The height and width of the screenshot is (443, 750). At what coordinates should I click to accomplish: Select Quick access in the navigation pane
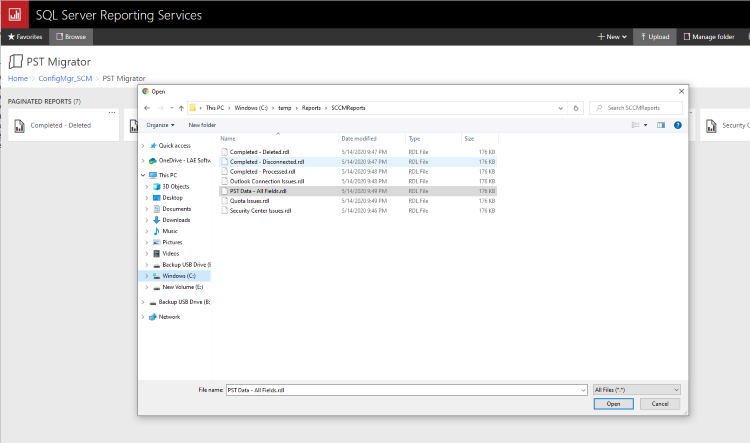tap(174, 146)
